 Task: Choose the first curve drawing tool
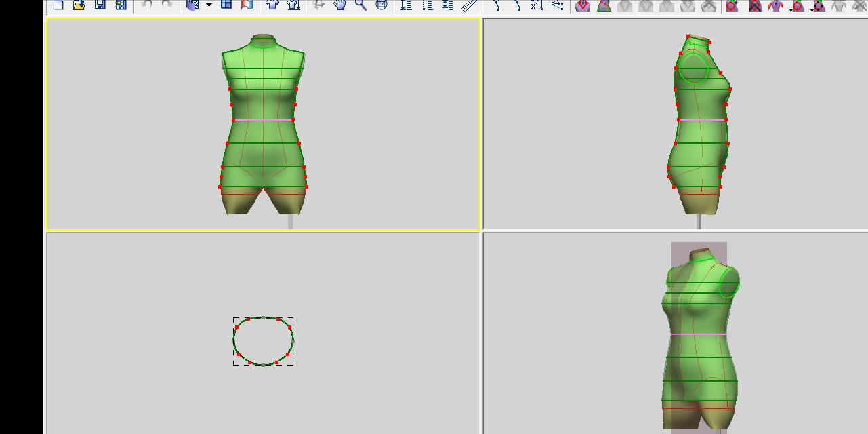point(497,5)
